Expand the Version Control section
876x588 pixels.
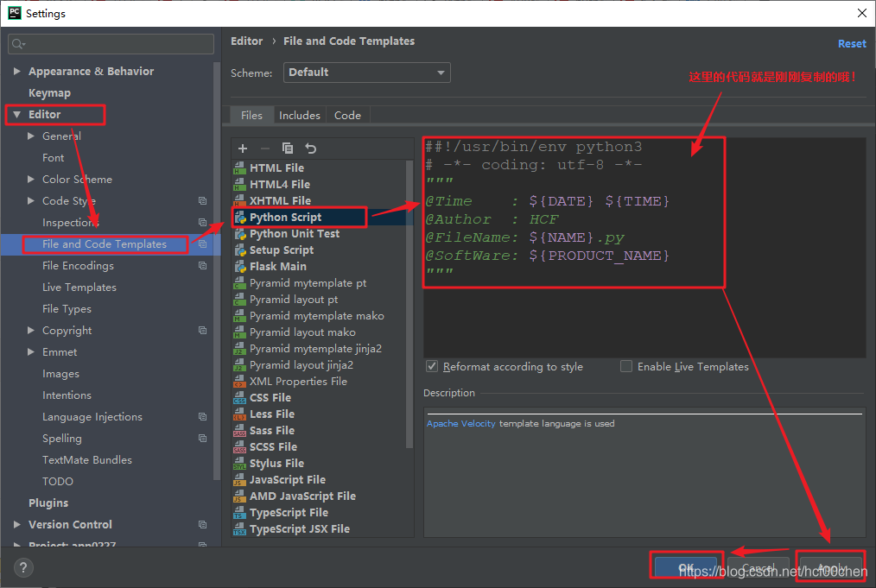tap(16, 524)
